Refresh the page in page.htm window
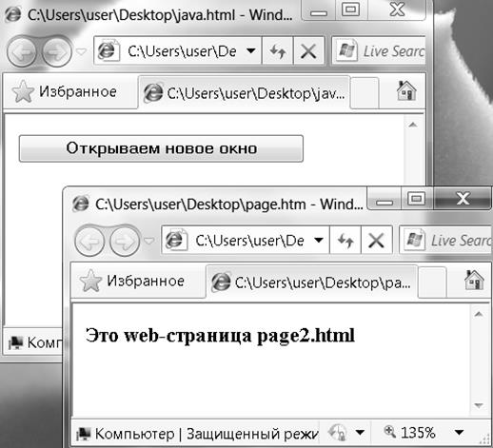Viewport: 493px width, 448px height. (x=345, y=241)
